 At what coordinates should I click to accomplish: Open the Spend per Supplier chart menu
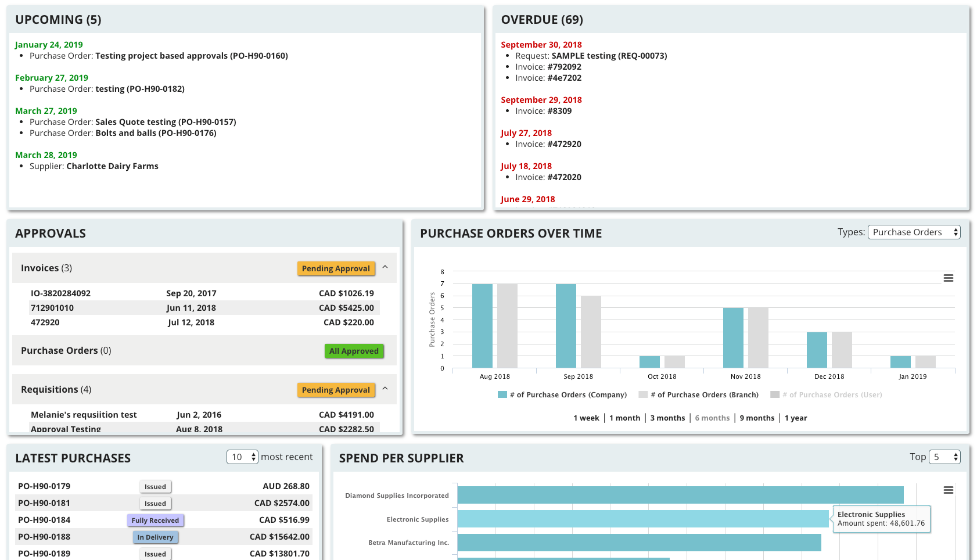(x=949, y=490)
